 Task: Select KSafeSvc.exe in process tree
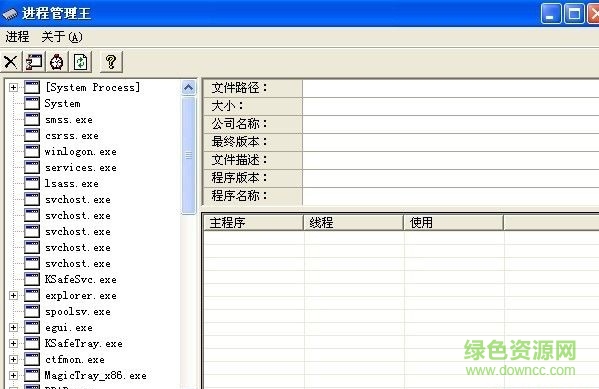click(x=81, y=279)
